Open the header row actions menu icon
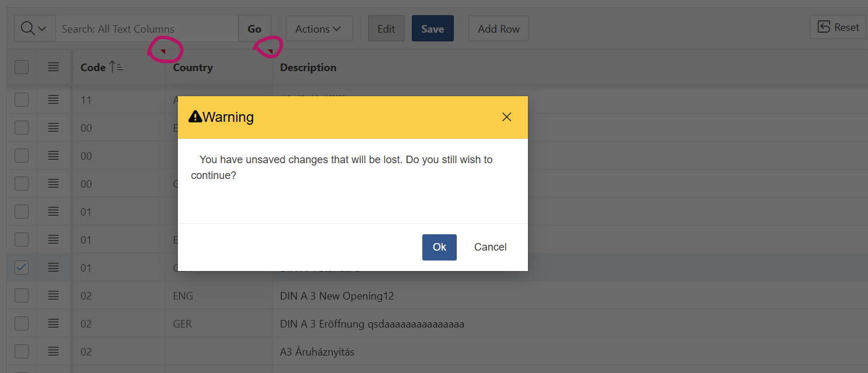 point(53,67)
